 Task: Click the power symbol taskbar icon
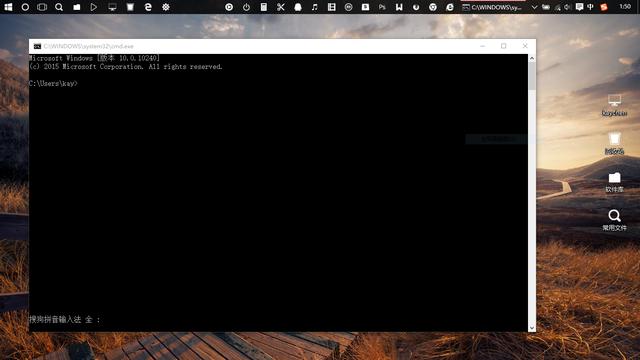[x=246, y=7]
